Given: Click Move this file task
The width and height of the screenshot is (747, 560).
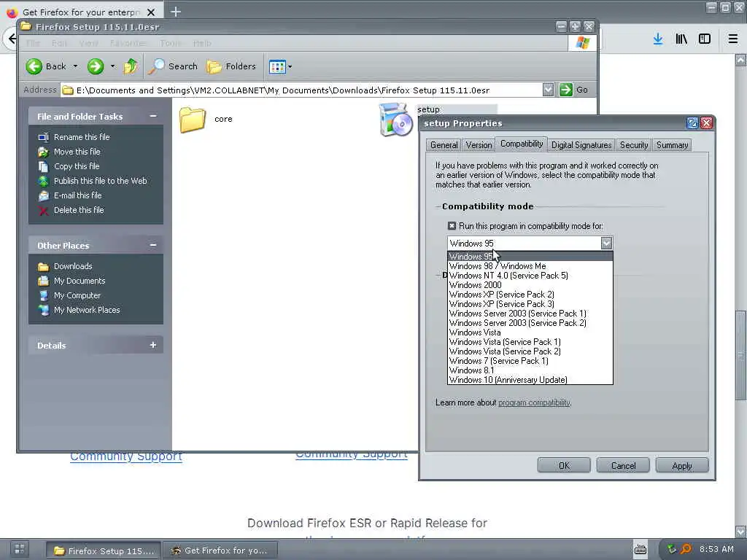Looking at the screenshot, I should (77, 152).
